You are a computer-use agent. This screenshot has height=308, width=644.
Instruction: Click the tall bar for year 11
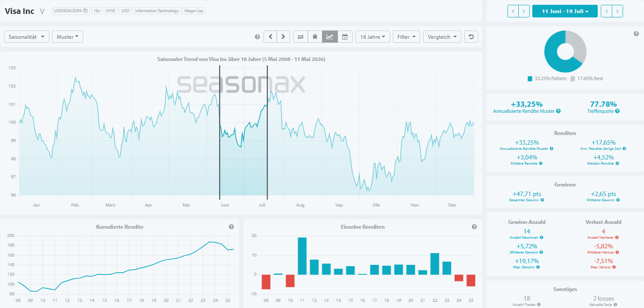pyautogui.click(x=302, y=256)
